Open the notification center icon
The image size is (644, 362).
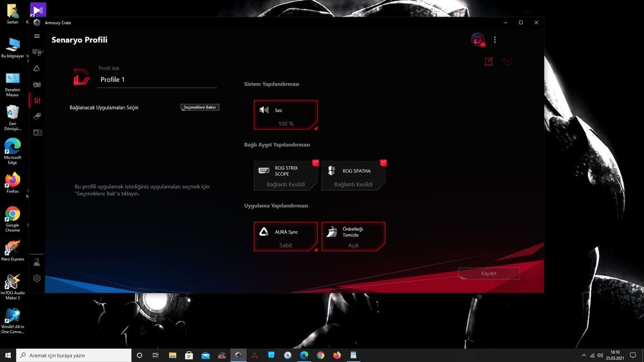tap(633, 356)
